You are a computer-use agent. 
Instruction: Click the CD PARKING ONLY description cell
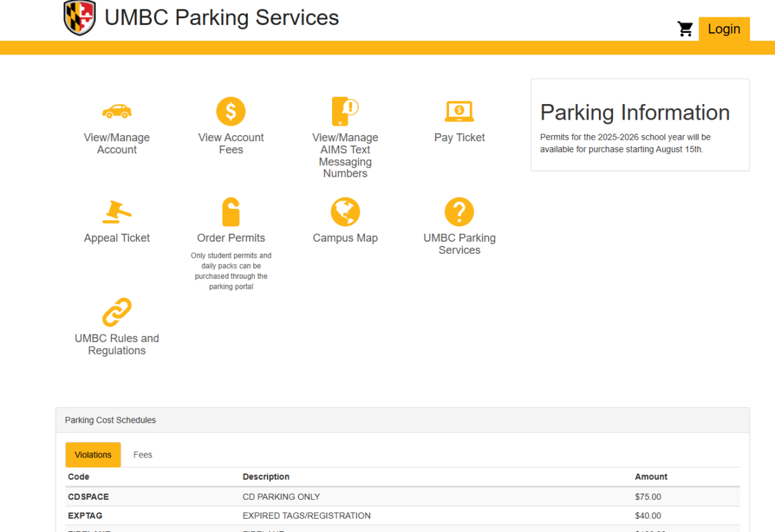point(281,497)
